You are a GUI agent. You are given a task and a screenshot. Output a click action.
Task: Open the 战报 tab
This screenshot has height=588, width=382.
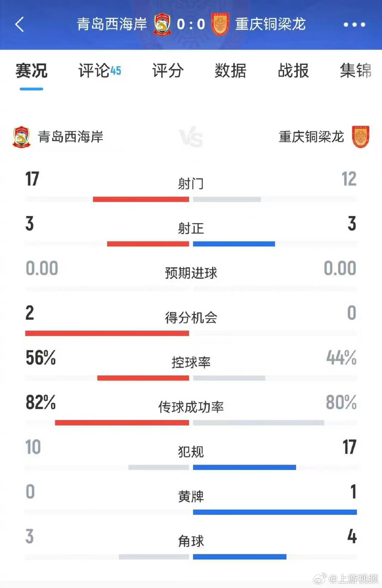(293, 70)
